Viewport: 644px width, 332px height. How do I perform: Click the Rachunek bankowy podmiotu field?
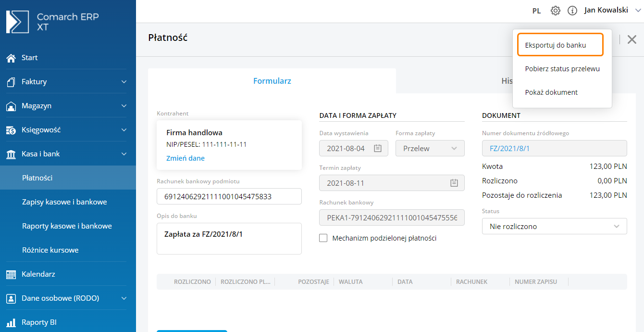pos(229,196)
